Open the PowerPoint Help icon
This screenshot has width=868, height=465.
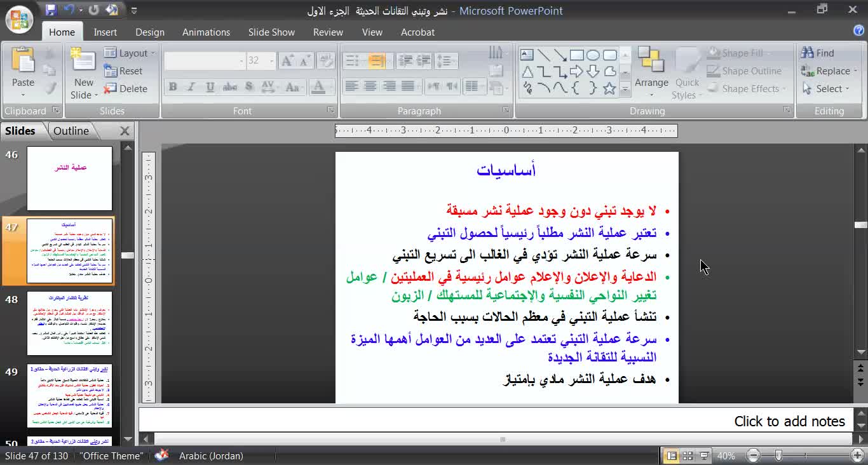pyautogui.click(x=858, y=30)
